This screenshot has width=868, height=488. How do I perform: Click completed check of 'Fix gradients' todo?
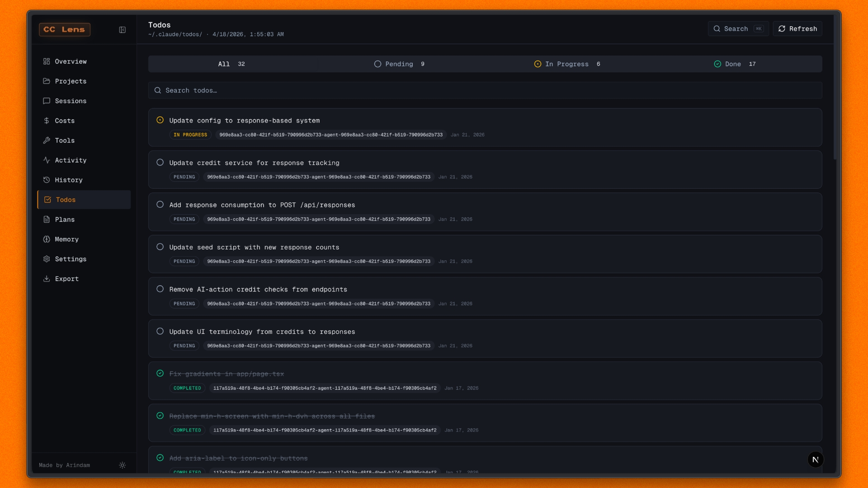coord(160,374)
